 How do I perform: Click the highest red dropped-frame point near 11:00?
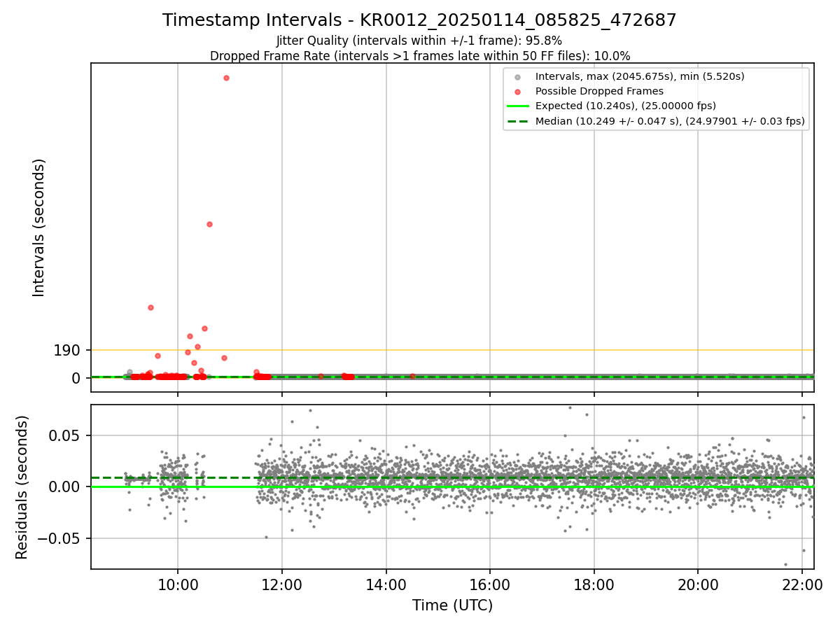click(226, 78)
